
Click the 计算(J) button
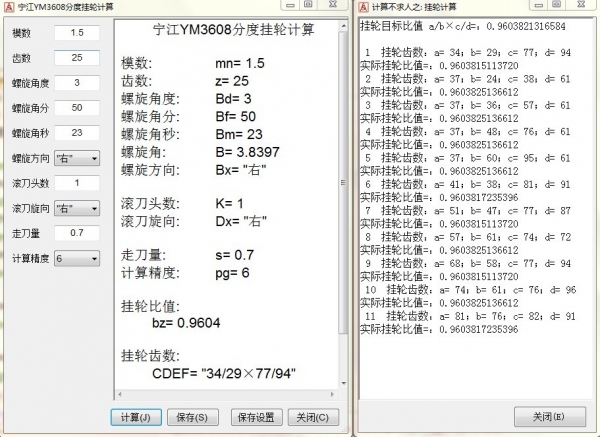coord(136,417)
